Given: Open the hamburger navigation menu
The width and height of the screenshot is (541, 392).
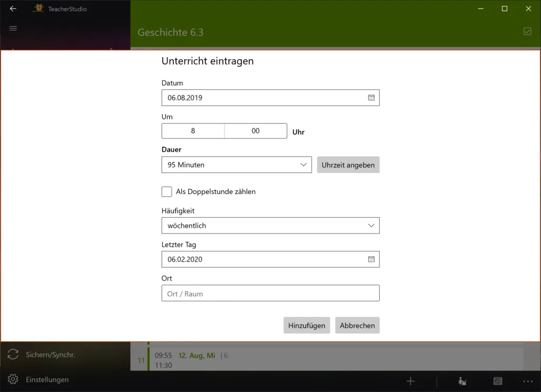Looking at the screenshot, I should 13,29.
